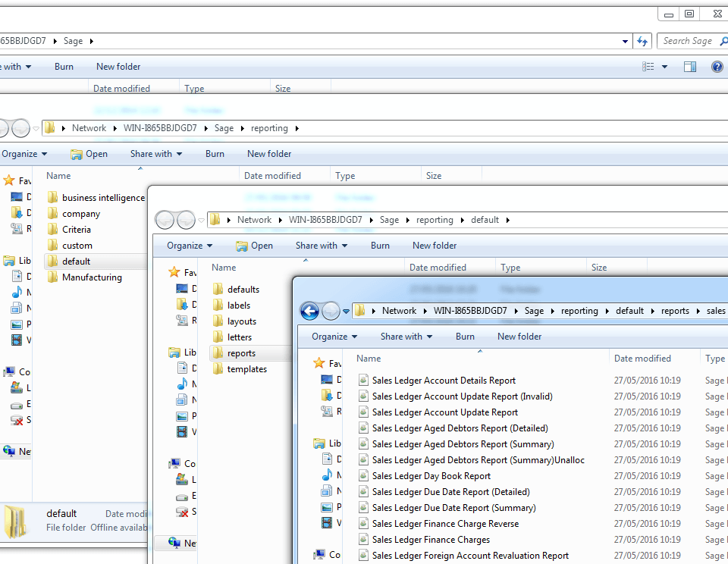The image size is (728, 564).
Task: Expand Share with menu in default window
Action: pyautogui.click(x=322, y=246)
